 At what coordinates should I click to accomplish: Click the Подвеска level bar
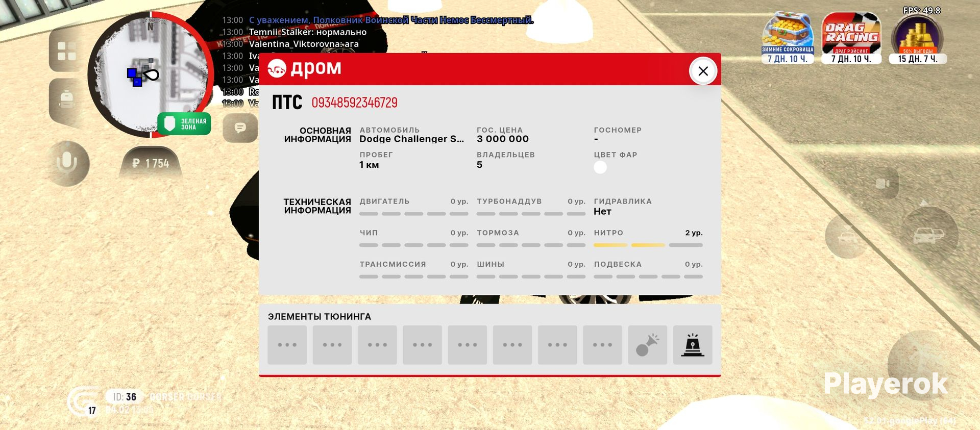[x=648, y=276]
